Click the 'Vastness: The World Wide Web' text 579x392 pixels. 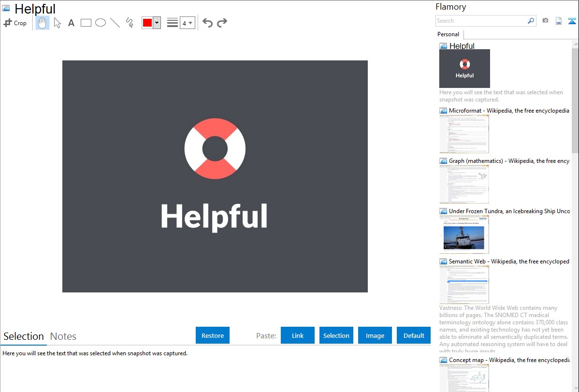click(504, 329)
